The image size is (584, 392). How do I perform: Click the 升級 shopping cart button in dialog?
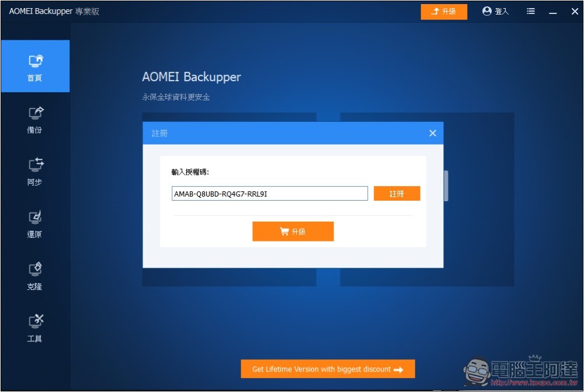(293, 232)
